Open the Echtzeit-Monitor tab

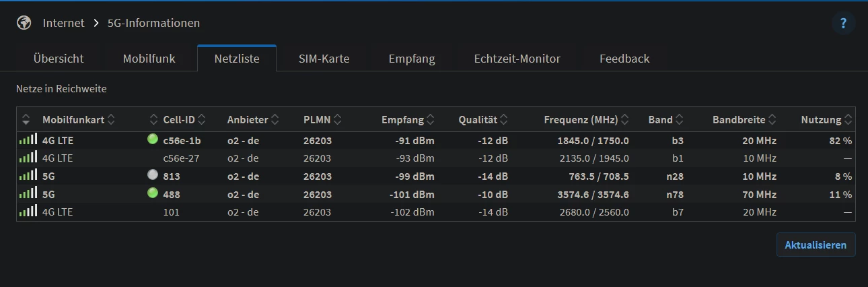tap(517, 59)
